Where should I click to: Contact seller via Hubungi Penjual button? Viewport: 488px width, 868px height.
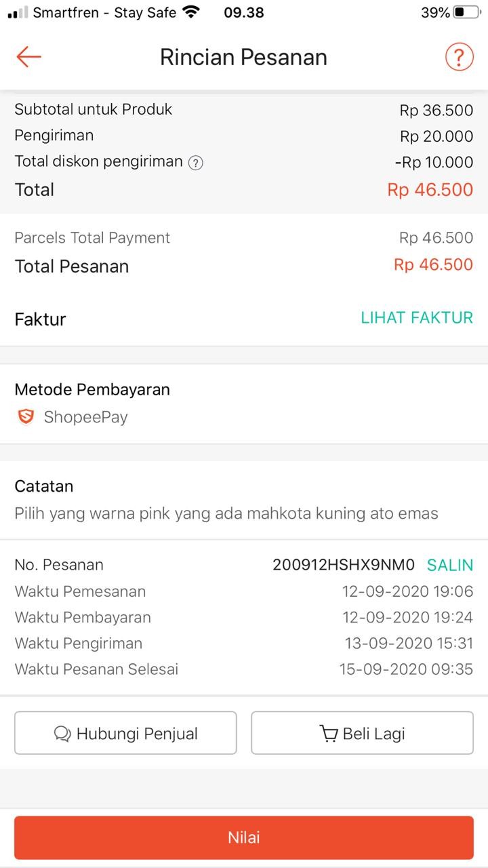125,733
